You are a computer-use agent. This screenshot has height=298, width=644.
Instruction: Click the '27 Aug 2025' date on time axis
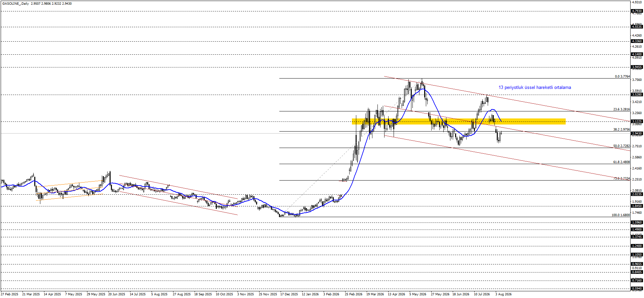pyautogui.click(x=182, y=294)
